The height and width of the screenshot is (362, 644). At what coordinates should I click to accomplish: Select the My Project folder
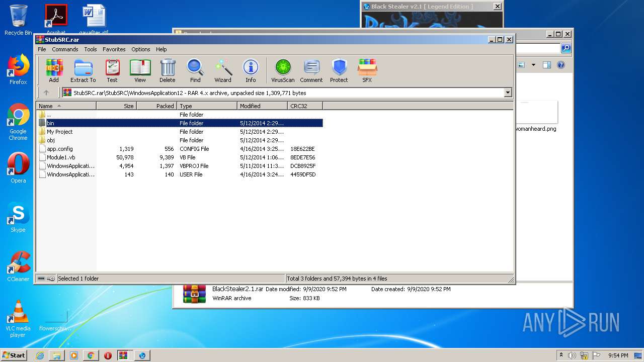point(180,132)
